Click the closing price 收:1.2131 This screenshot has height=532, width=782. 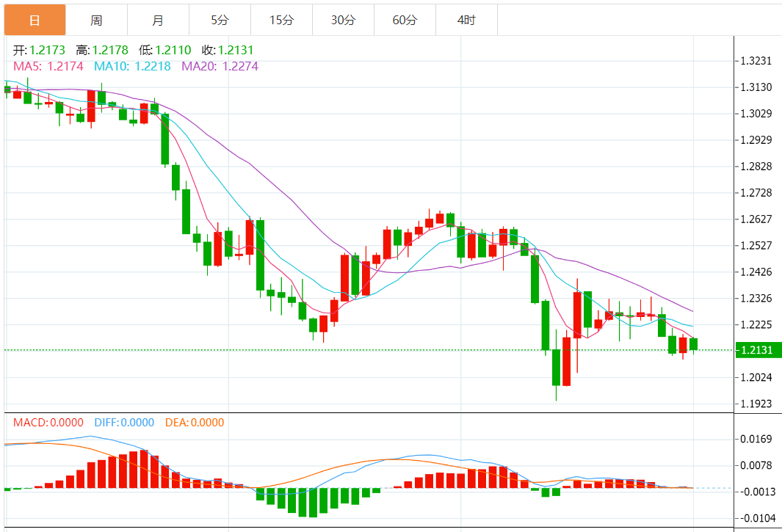point(228,50)
